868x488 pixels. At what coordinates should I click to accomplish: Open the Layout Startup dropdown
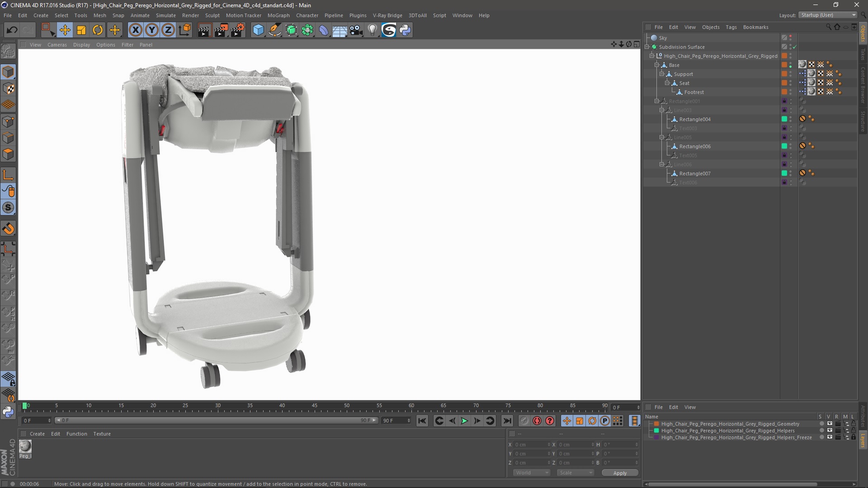pyautogui.click(x=828, y=15)
